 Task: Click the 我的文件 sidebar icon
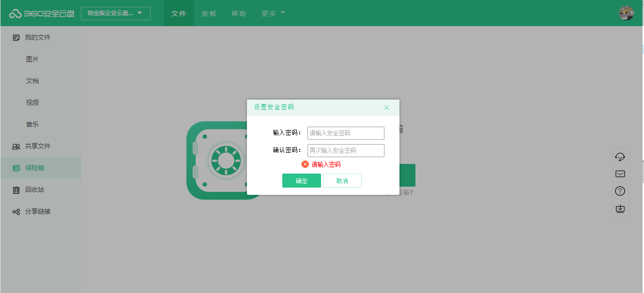tap(16, 37)
